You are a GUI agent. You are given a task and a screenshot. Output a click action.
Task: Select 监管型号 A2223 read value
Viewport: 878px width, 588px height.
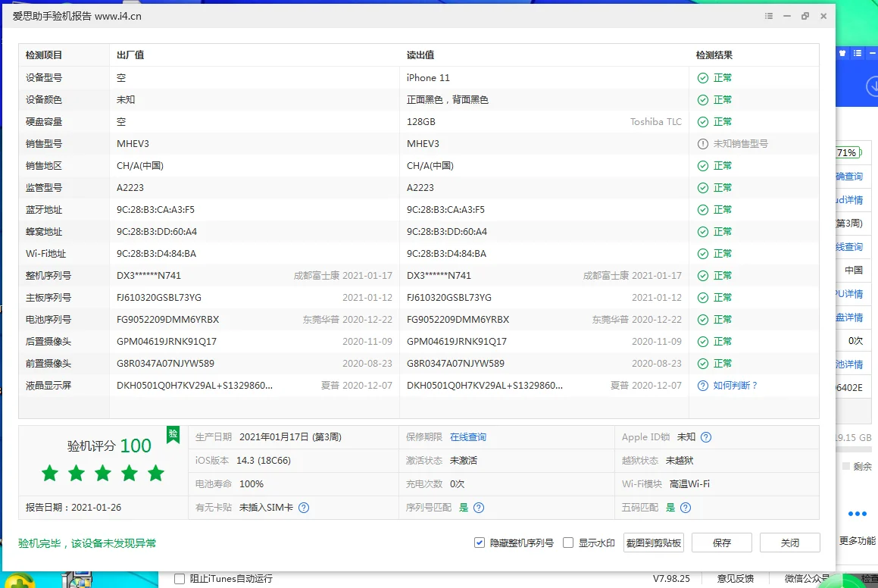pyautogui.click(x=420, y=188)
